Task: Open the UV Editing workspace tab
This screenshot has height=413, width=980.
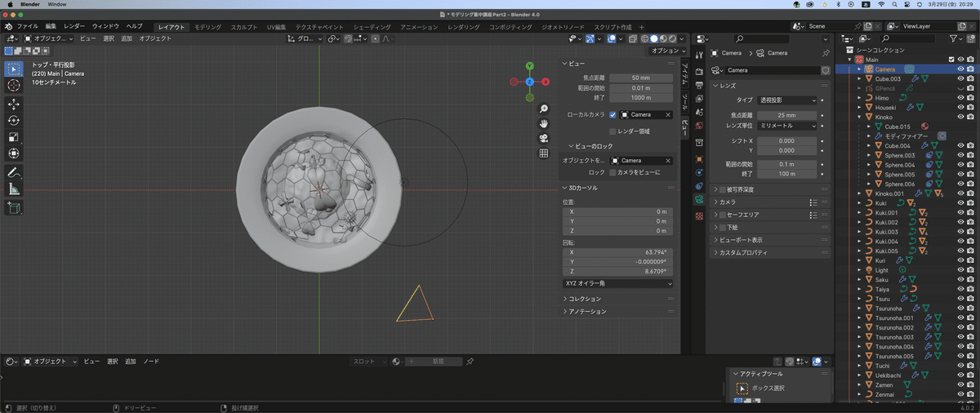Action: pos(277,27)
